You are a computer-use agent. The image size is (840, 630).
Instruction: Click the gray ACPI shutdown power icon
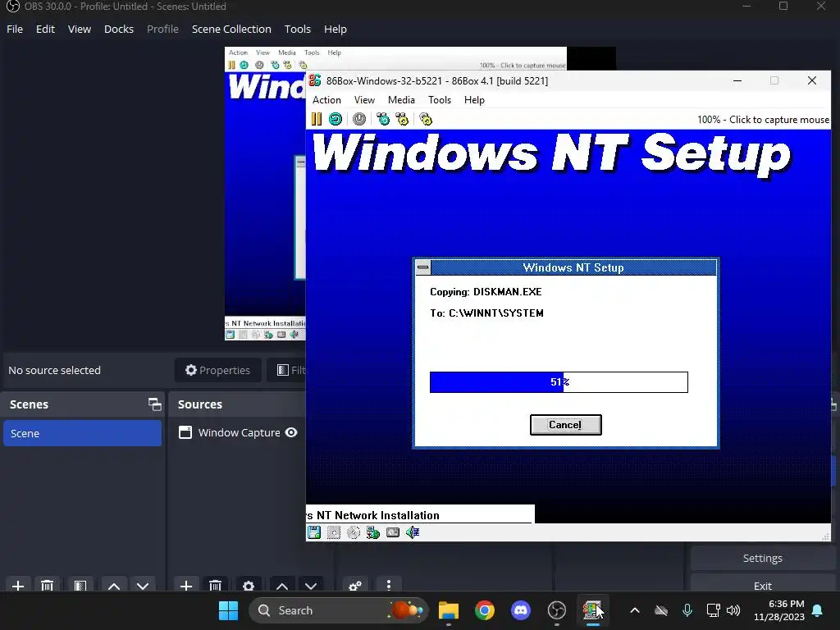tap(359, 119)
